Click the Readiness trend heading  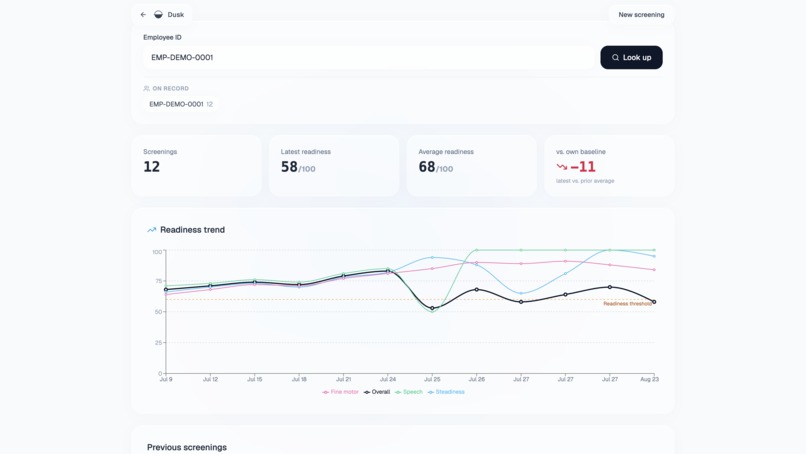[x=192, y=230]
